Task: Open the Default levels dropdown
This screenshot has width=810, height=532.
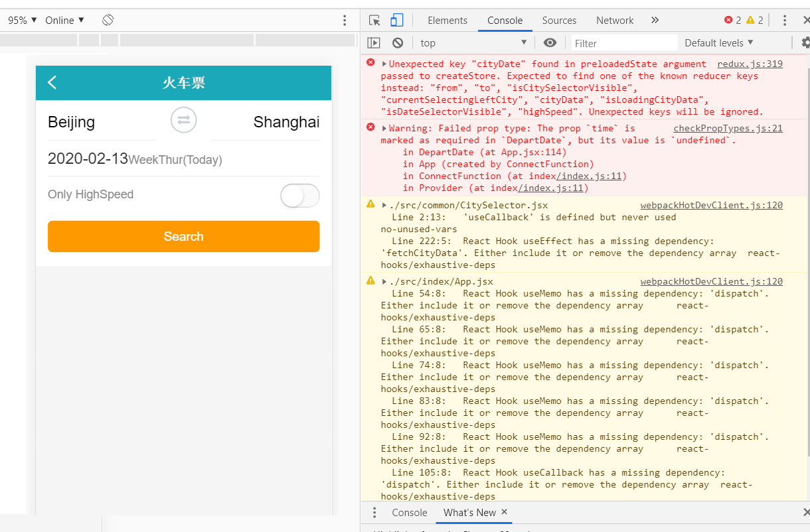Action: pyautogui.click(x=720, y=42)
